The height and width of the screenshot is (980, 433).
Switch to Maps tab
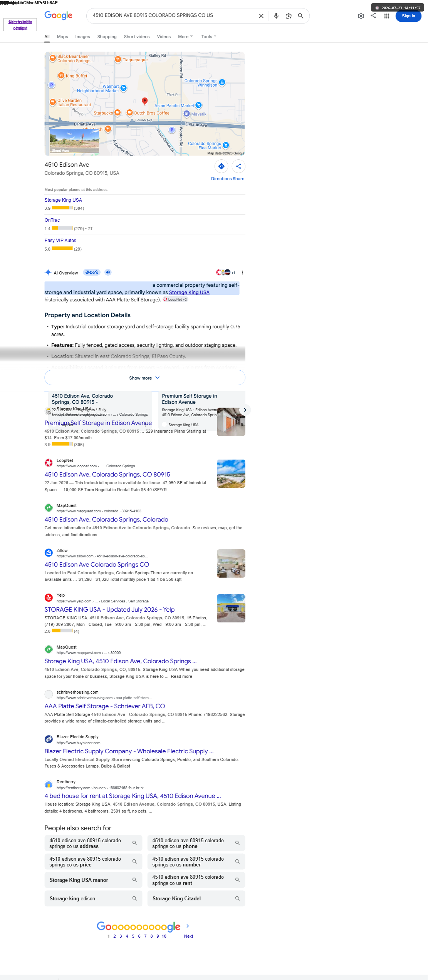tap(62, 37)
